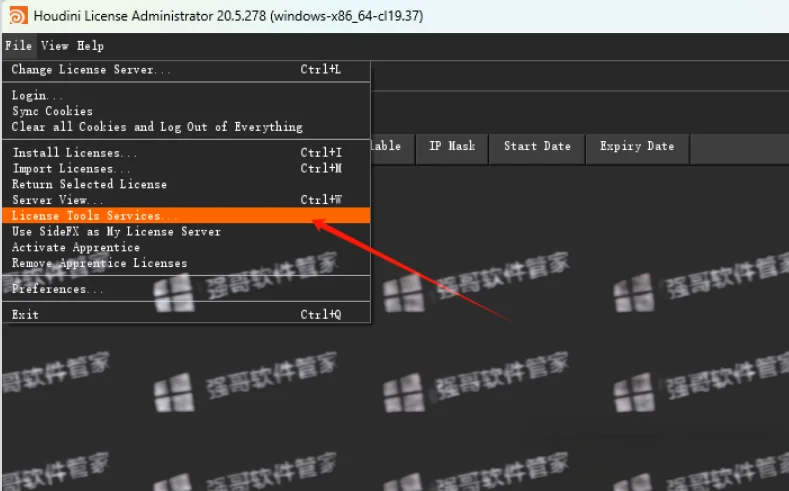Click the Houdini logo icon in title bar
Image resolution: width=789 pixels, height=491 pixels.
pos(18,16)
